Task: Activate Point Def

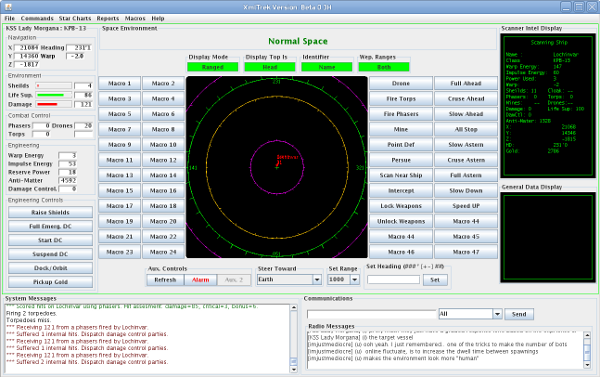Action: pos(401,145)
